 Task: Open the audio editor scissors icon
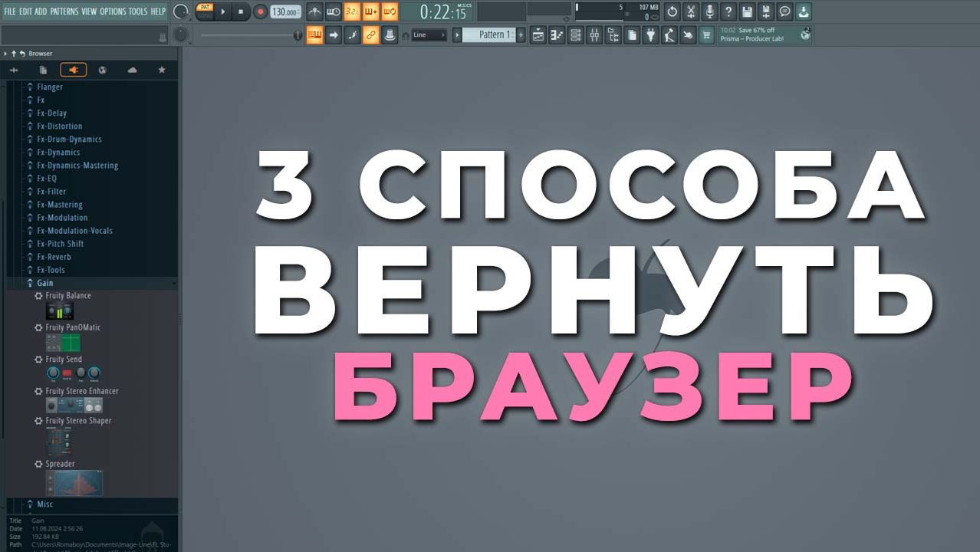point(691,11)
